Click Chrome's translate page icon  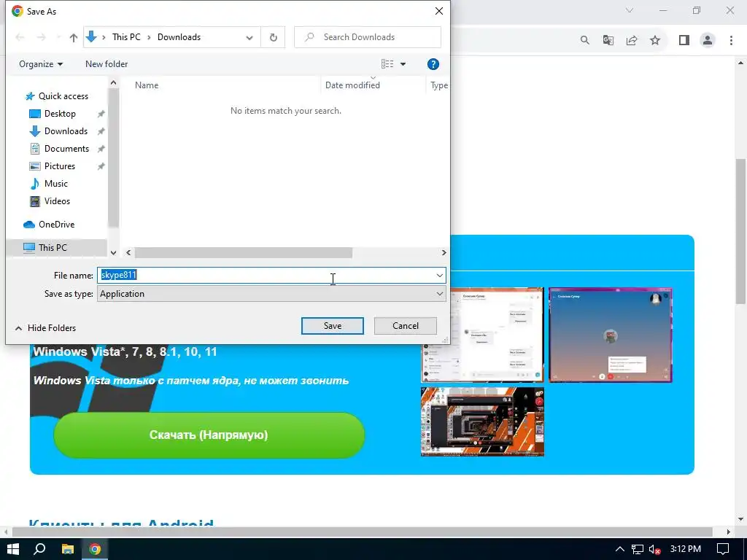(x=608, y=41)
